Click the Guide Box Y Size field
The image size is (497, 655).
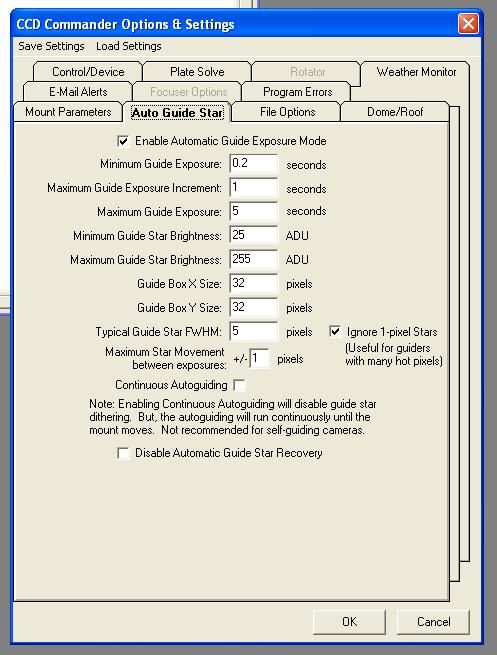coord(254,307)
